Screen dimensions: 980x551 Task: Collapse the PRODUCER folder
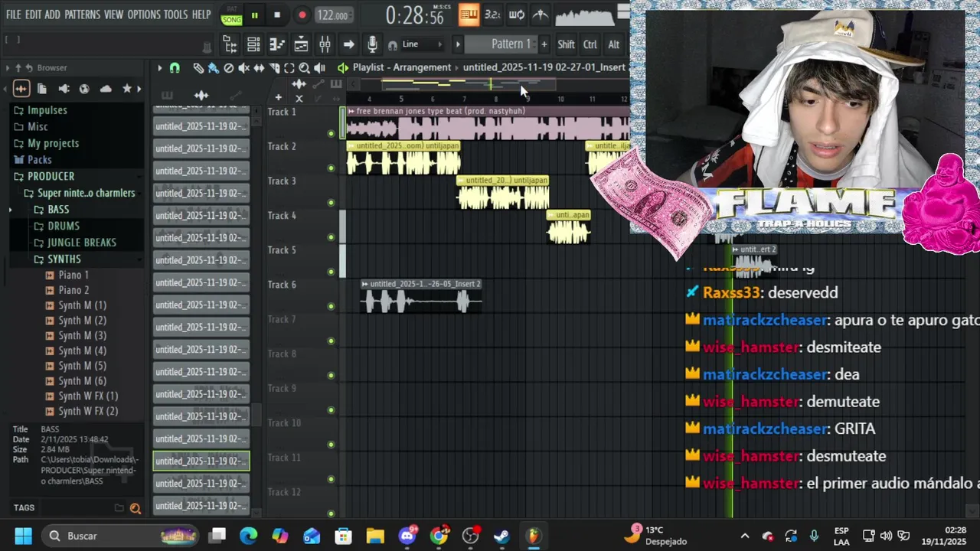(x=51, y=176)
